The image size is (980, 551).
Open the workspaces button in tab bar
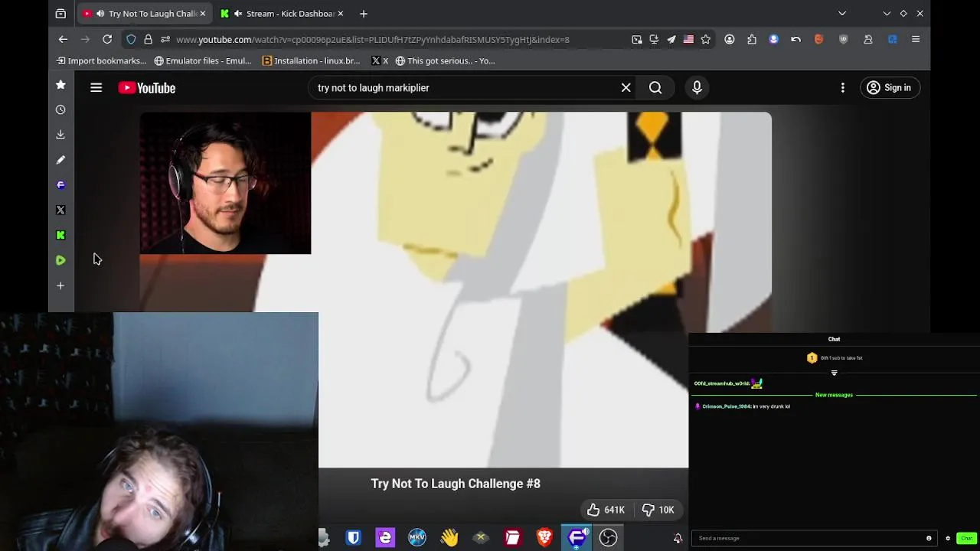(60, 13)
